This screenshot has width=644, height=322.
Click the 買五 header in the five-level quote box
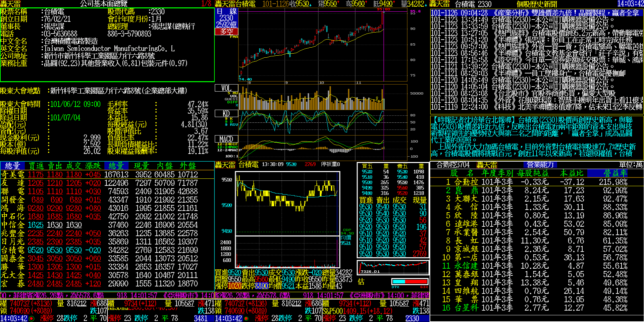tap(367, 166)
